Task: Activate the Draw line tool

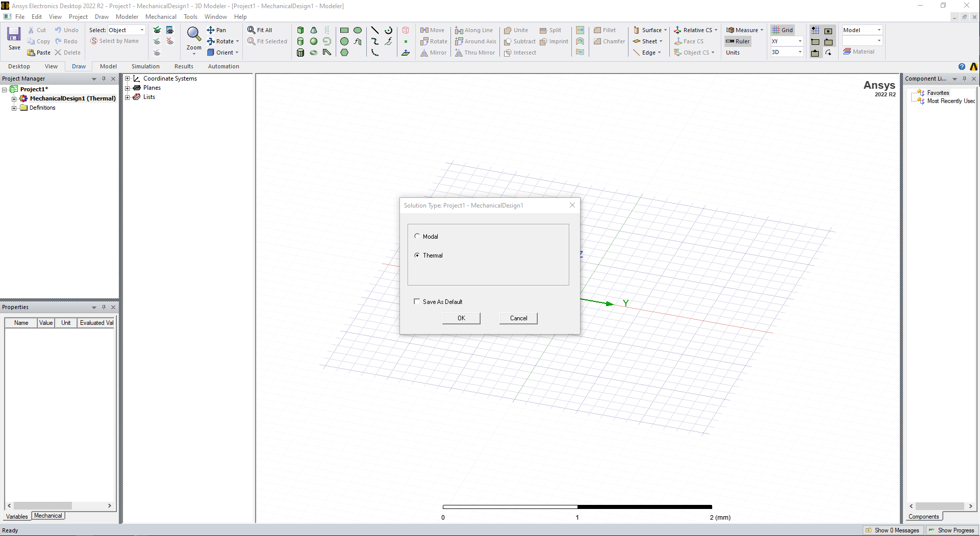Action: (375, 30)
